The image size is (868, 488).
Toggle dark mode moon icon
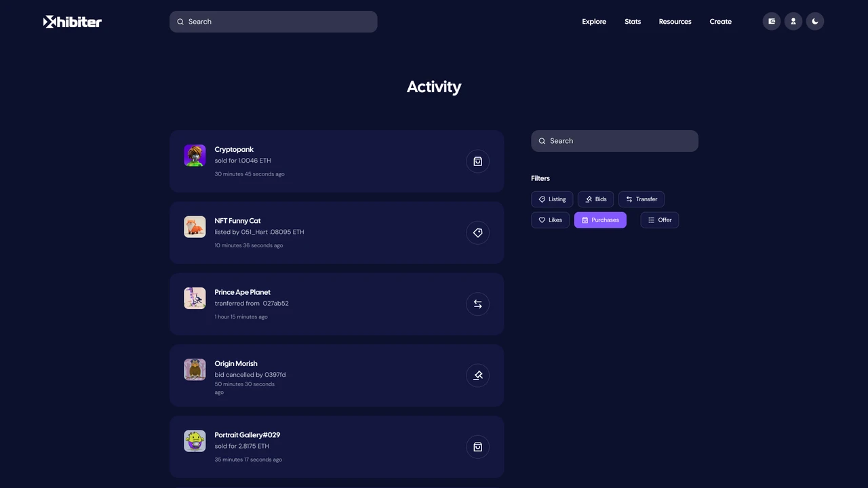click(815, 22)
